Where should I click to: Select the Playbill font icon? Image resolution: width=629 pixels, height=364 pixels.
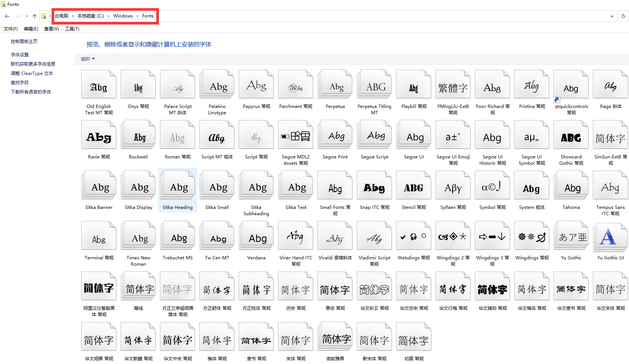(x=414, y=84)
